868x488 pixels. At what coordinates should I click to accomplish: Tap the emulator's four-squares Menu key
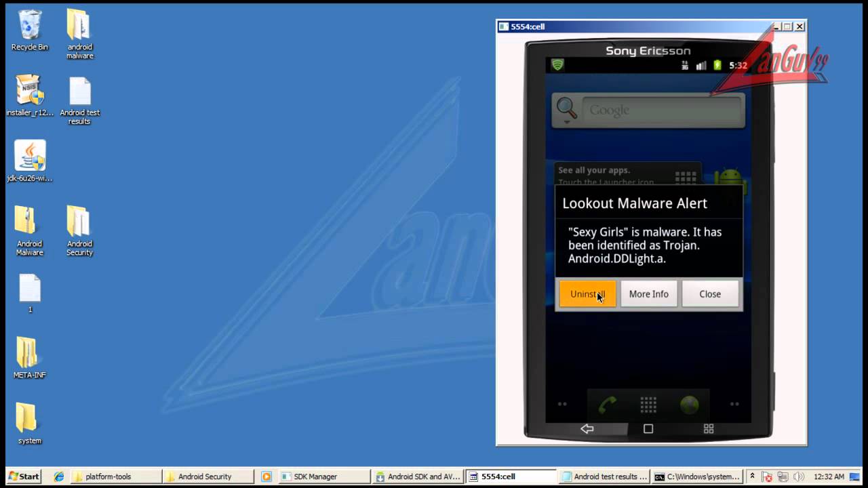[709, 428]
